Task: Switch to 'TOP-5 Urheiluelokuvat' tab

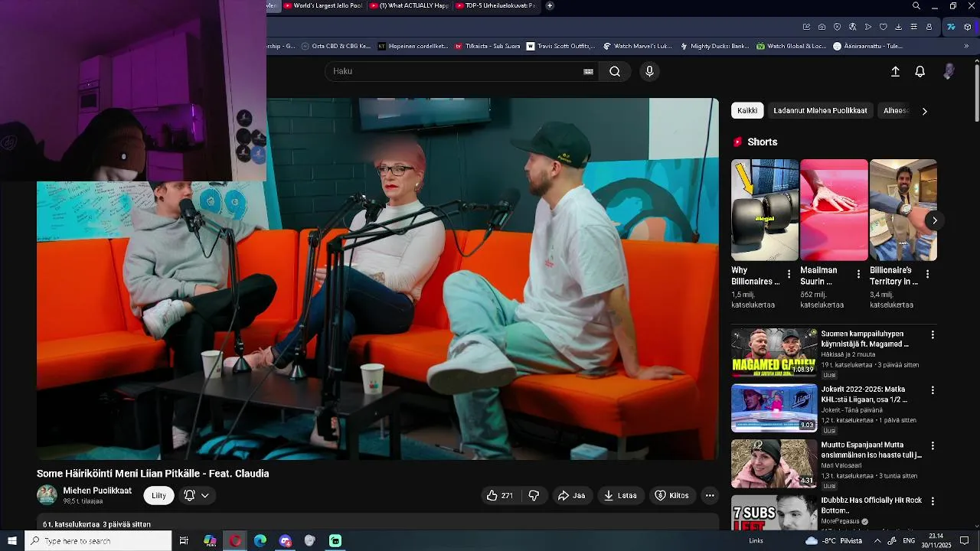Action: (x=495, y=5)
